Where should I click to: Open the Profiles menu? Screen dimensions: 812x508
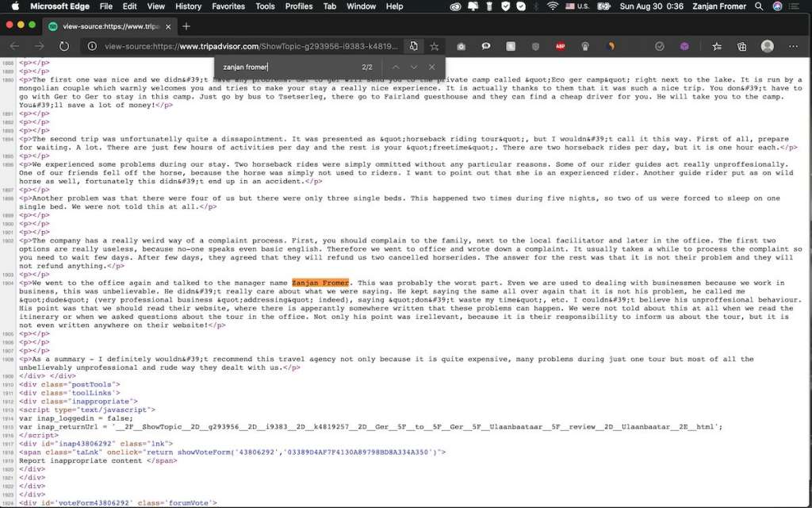pos(299,6)
